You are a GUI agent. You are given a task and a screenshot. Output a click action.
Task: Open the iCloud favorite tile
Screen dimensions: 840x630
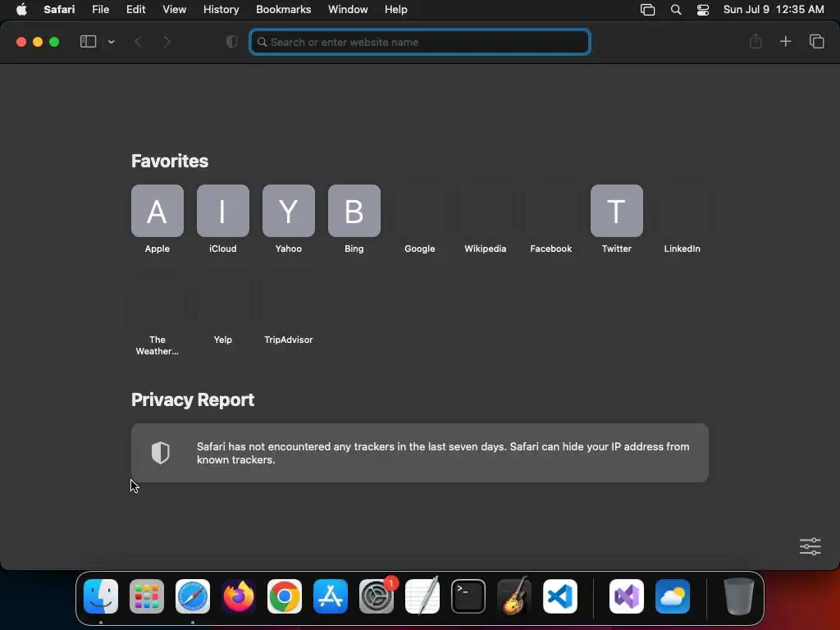point(223,211)
